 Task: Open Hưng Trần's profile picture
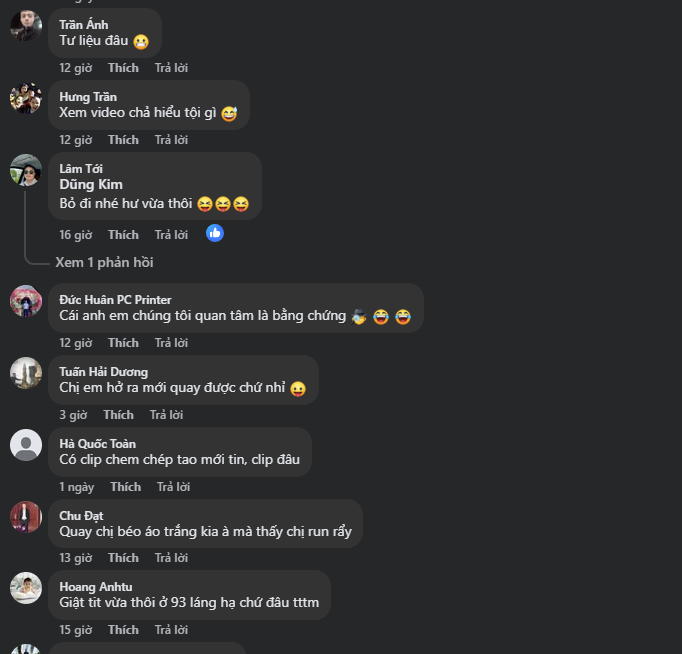pyautogui.click(x=26, y=98)
